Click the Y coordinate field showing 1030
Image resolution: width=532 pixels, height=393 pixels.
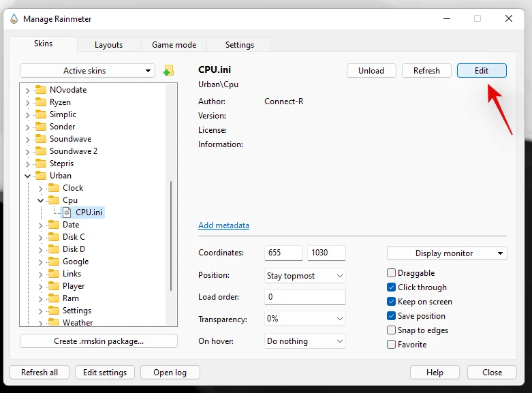coord(326,253)
